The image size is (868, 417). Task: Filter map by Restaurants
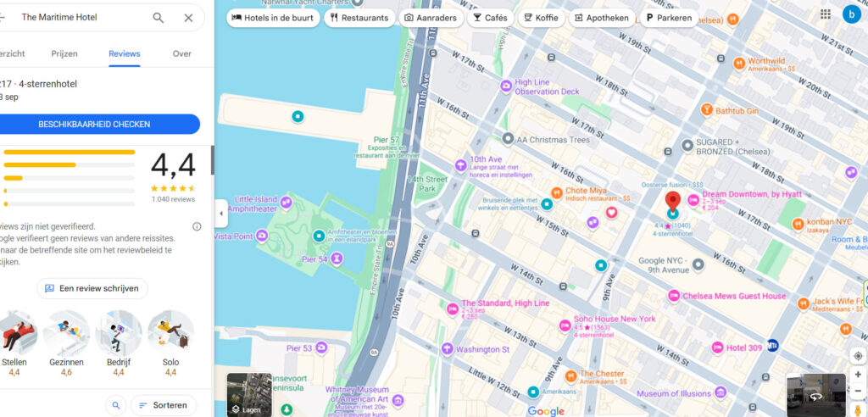point(359,18)
